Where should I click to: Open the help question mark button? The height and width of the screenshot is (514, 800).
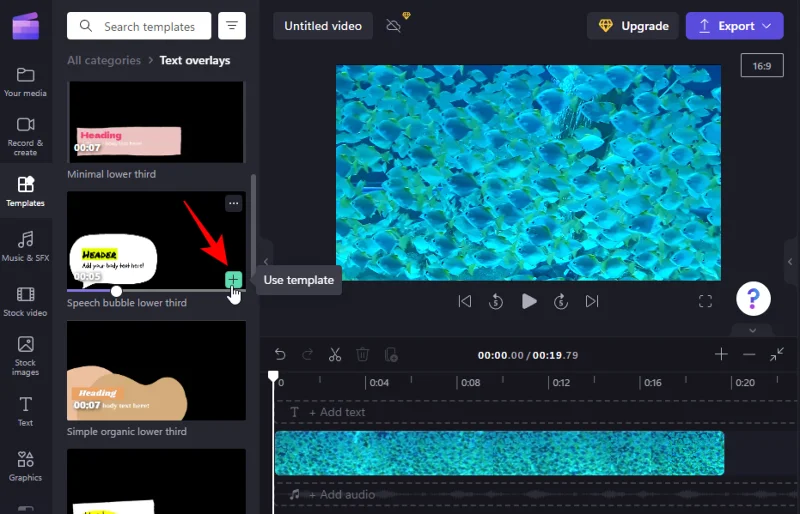(x=754, y=299)
